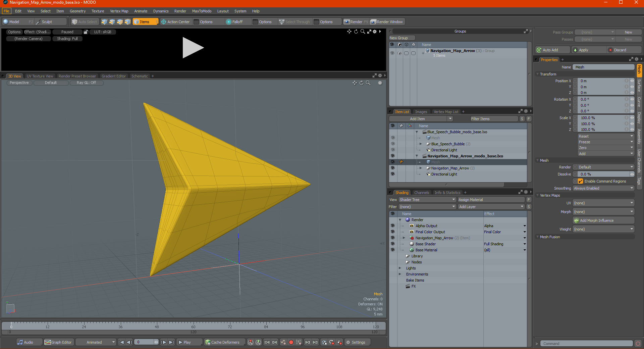Click rotate view icon in 3D viewport
The image size is (644, 349).
[x=361, y=83]
